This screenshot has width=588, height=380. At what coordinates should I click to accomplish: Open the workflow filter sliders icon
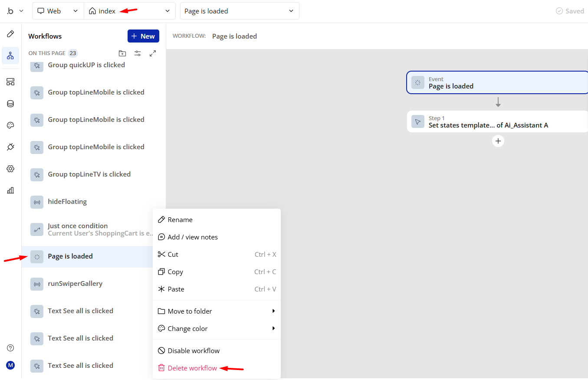138,53
